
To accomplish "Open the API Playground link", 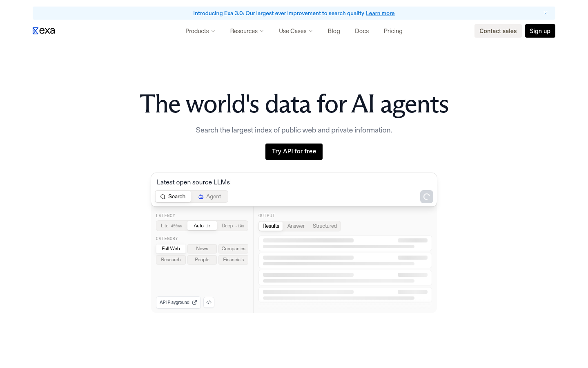I will pyautogui.click(x=178, y=303).
